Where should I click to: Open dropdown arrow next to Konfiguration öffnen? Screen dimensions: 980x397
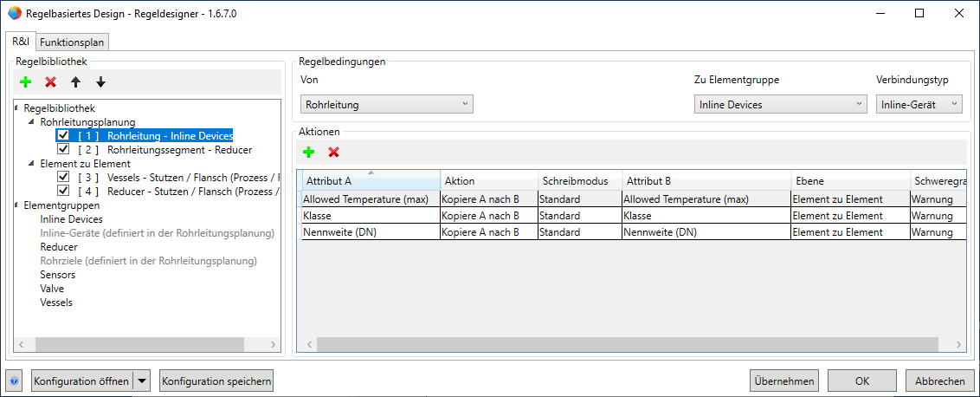[x=143, y=381]
